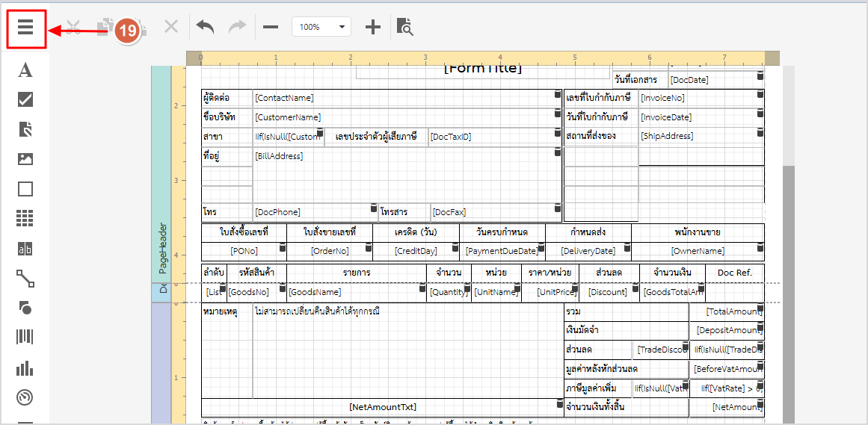Image resolution: width=868 pixels, height=425 pixels.
Task: Select the Panel control tool
Action: [25, 189]
